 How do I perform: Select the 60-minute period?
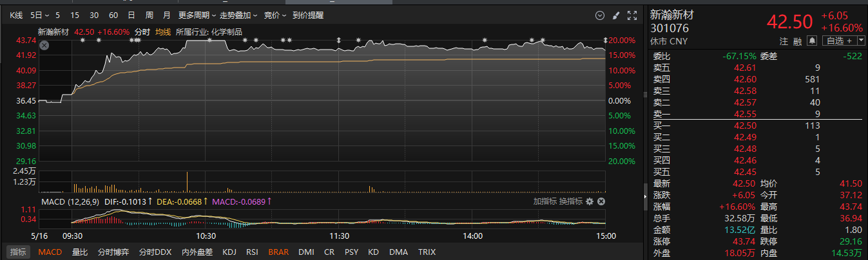point(113,15)
